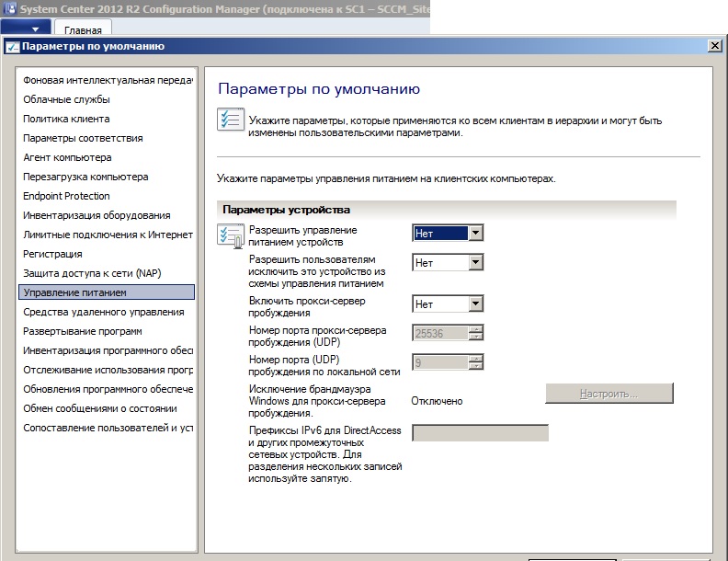
Task: Increase the LAN wake-up UDP port value
Action: (475, 359)
